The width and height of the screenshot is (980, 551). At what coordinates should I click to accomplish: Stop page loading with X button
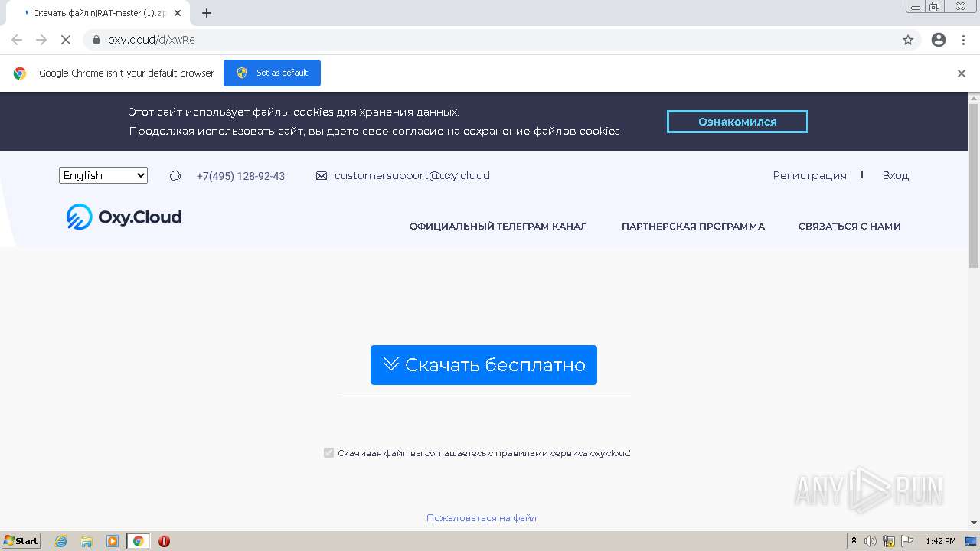click(x=66, y=40)
